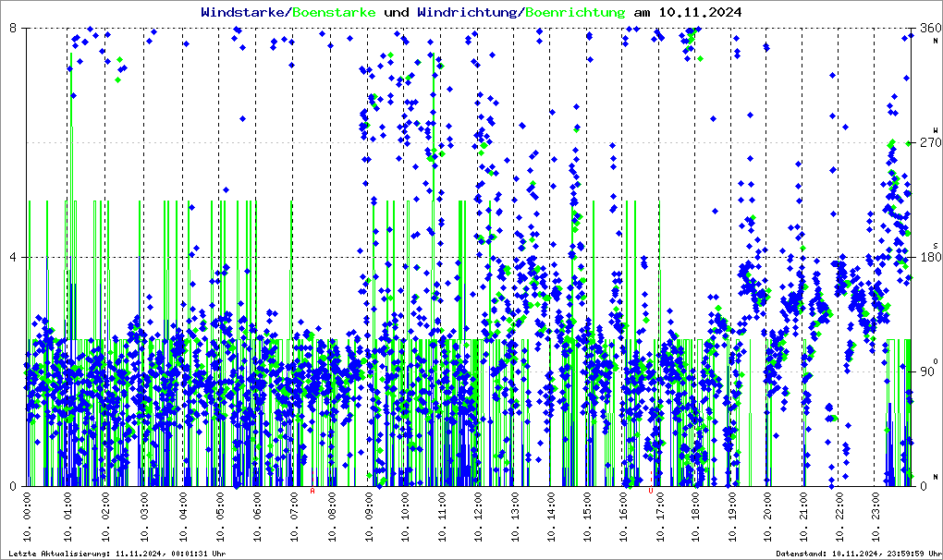Select the red 'V' sunset marker
Image resolution: width=943 pixels, height=560 pixels.
[651, 491]
